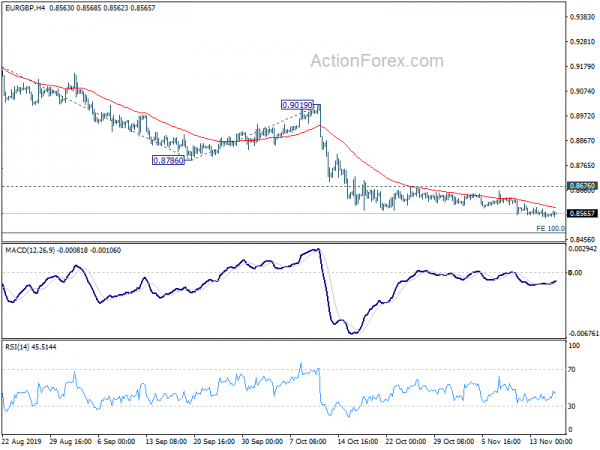Click the 0.89720 price axis value
Viewport: 600px width, 450px height.
tap(582, 116)
